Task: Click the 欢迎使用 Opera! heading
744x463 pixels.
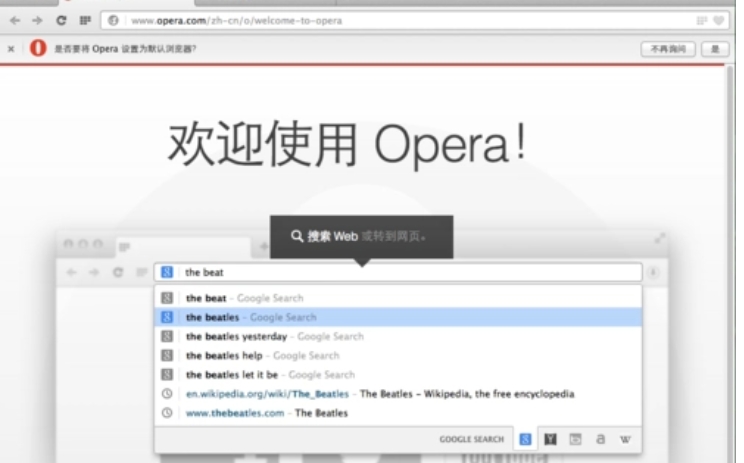Action: click(x=347, y=144)
